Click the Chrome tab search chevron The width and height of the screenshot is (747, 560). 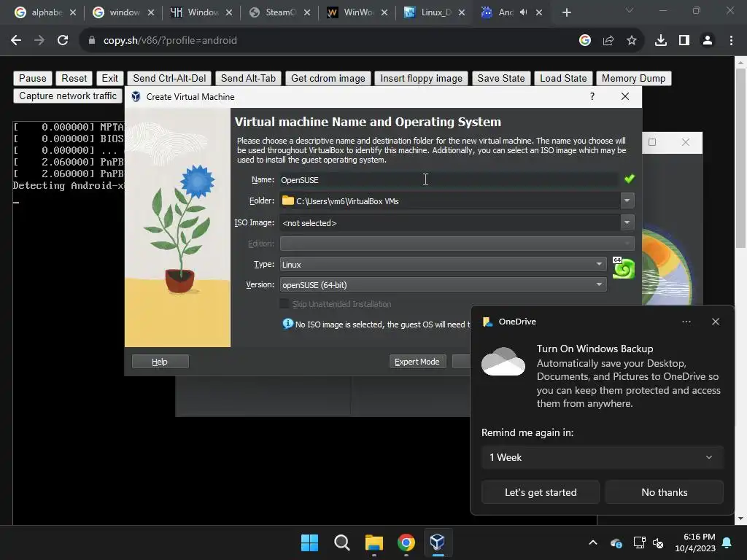pos(630,10)
